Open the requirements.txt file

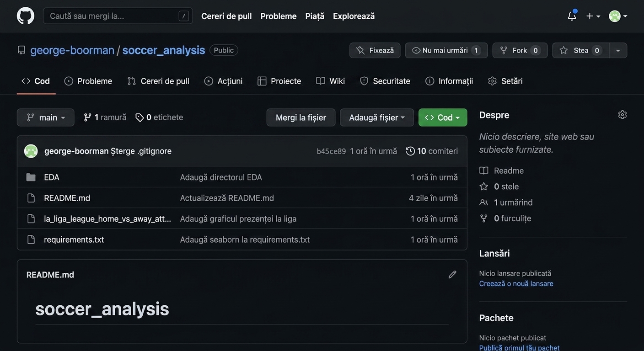(74, 239)
